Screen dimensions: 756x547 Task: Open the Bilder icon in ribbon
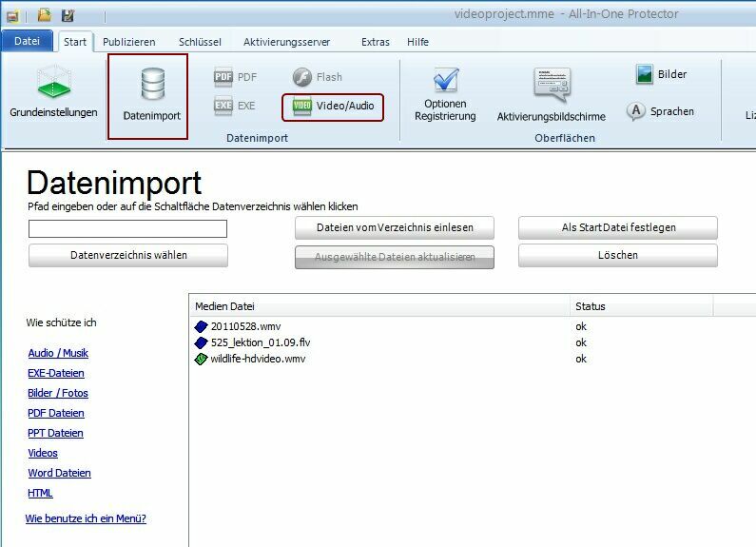click(x=645, y=74)
